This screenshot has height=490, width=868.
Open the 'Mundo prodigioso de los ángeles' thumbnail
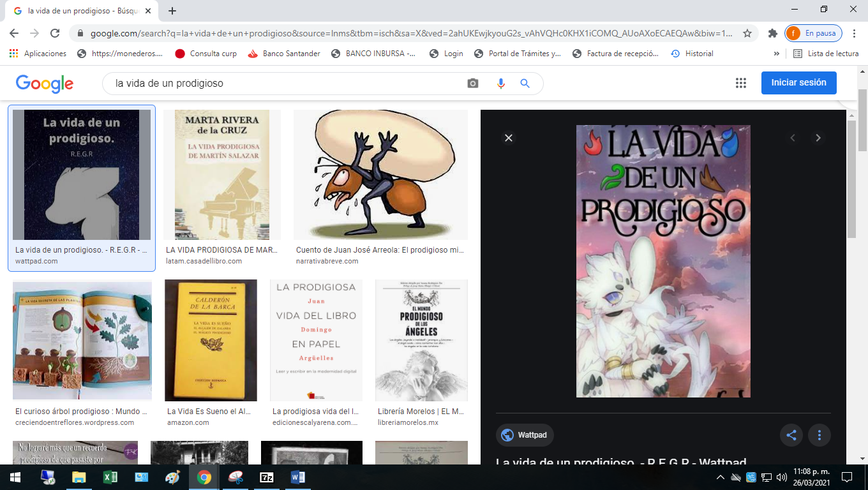(x=421, y=340)
